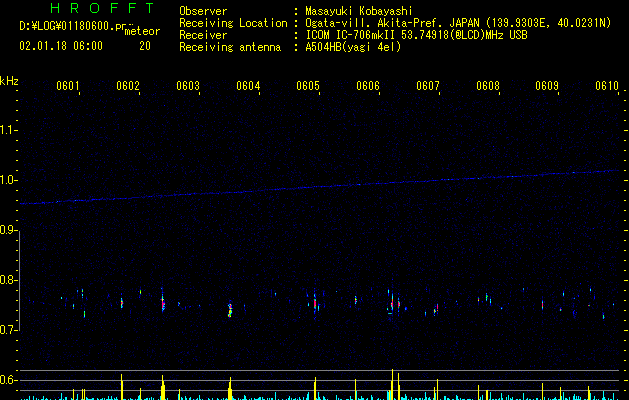
Task: Click the 1.0 kHz axis label
Action: click(9, 180)
